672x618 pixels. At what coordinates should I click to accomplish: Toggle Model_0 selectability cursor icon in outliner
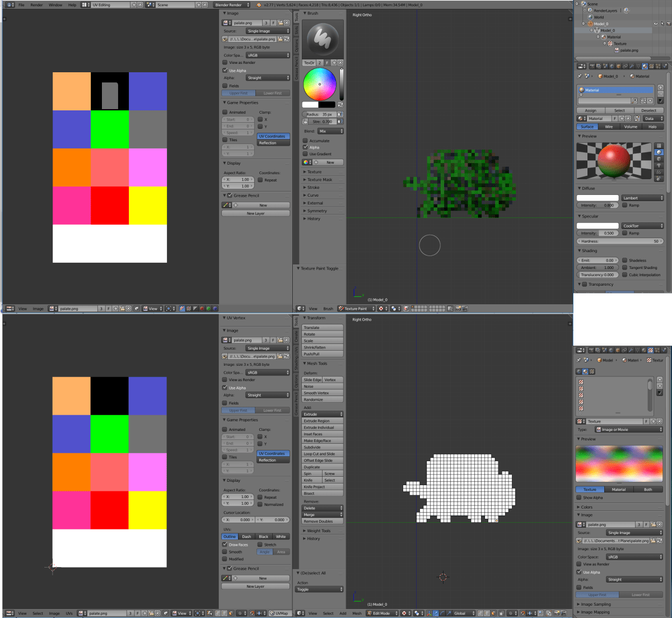point(662,24)
